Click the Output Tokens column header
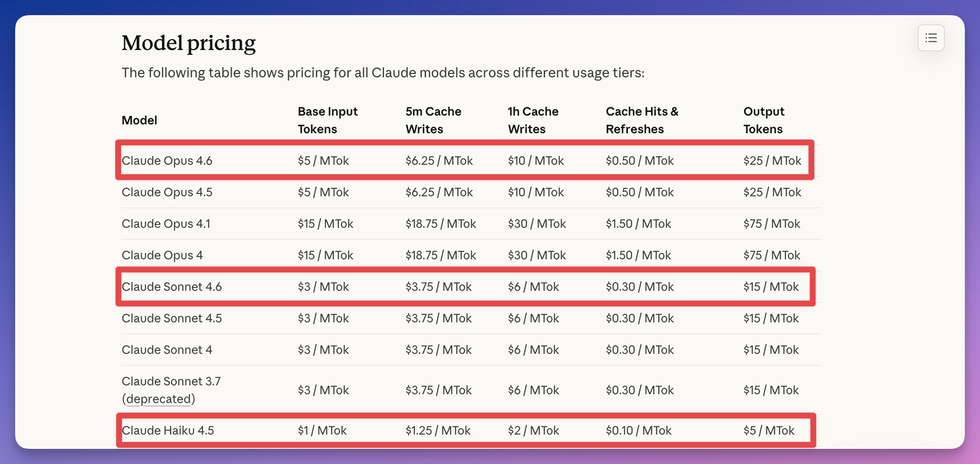This screenshot has width=980, height=464. pyautogui.click(x=763, y=120)
